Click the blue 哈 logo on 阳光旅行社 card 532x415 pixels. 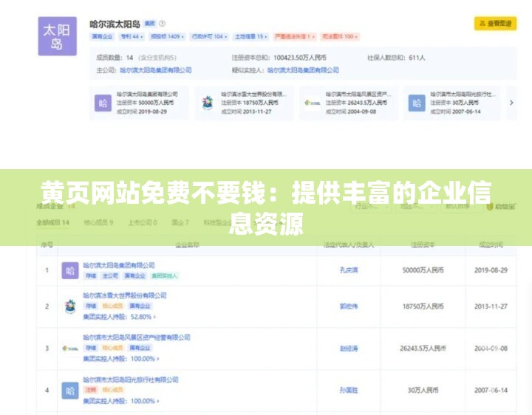(x=417, y=103)
